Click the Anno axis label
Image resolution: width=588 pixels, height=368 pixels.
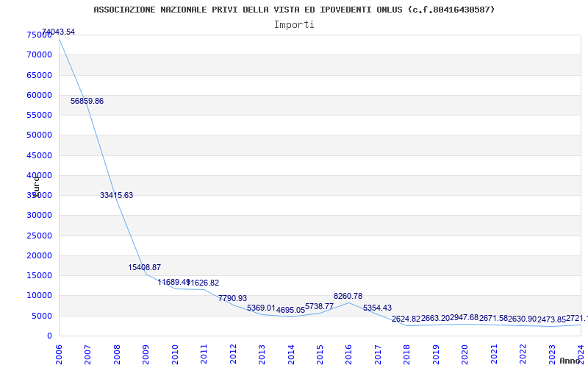pos(571,361)
